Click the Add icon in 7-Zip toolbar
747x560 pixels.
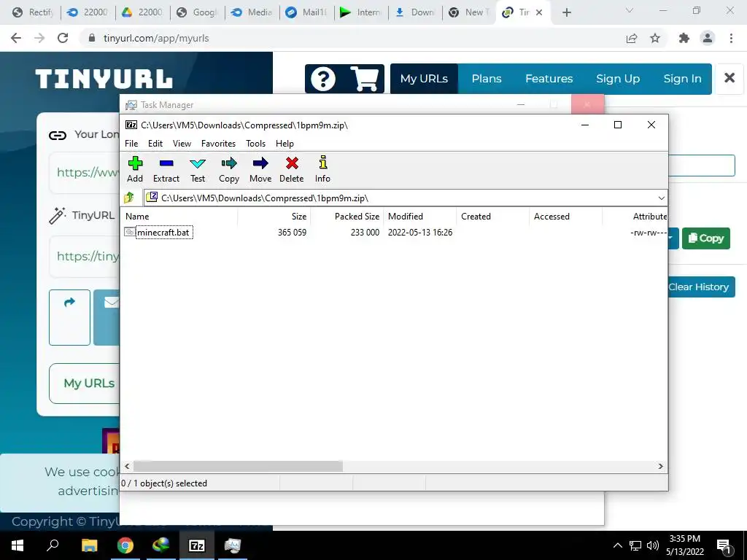coord(135,169)
